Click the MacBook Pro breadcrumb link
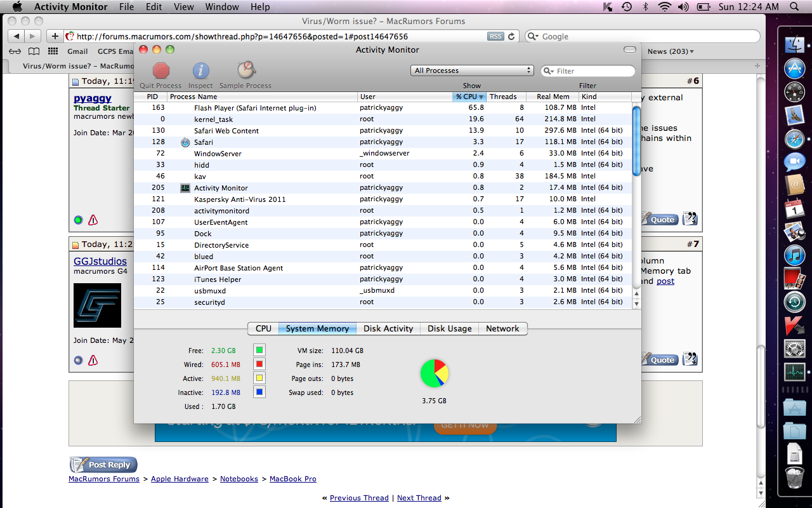Screen dimensions: 812x508 pyautogui.click(x=292, y=479)
